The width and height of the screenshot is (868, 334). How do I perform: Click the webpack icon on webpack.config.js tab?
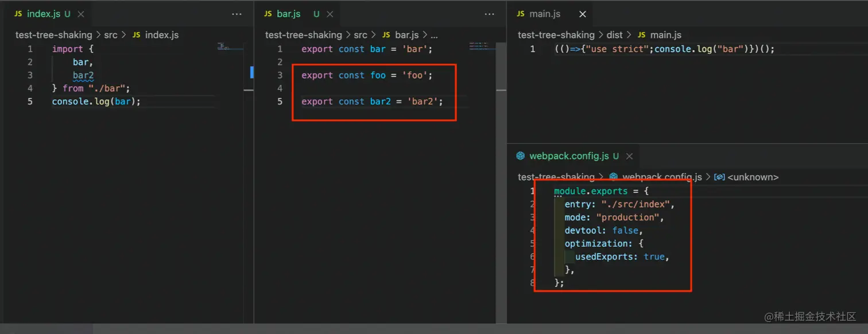pyautogui.click(x=521, y=156)
